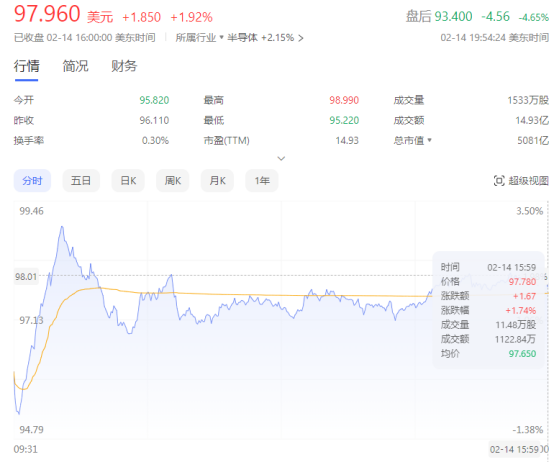Click the after-hours -4.65% change
This screenshot has width=554, height=462.
pos(534,17)
